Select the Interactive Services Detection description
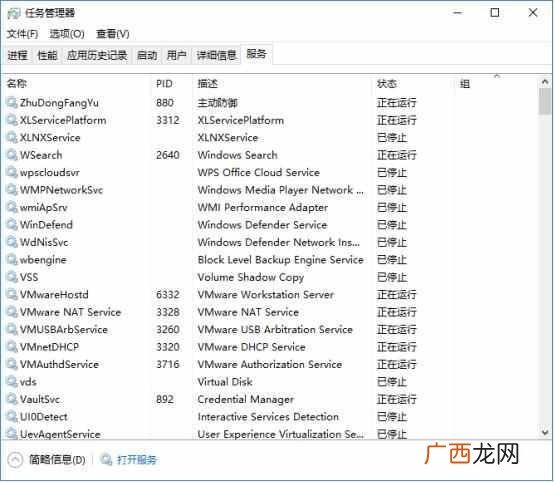554x482 pixels. [x=268, y=417]
